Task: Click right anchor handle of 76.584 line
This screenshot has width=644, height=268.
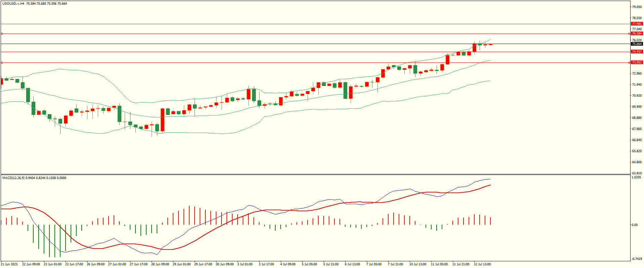Action: [629, 34]
